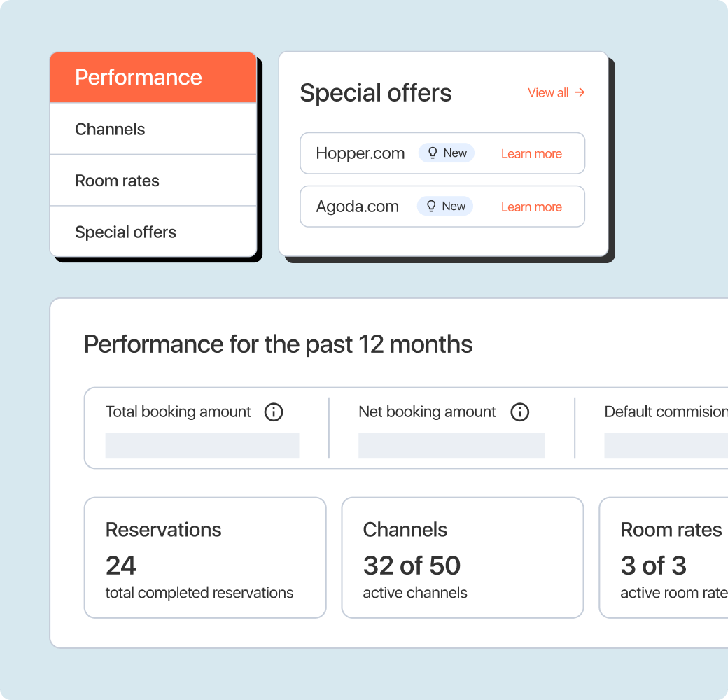Open the Channels summary card
This screenshot has height=700, width=728.
(x=462, y=558)
